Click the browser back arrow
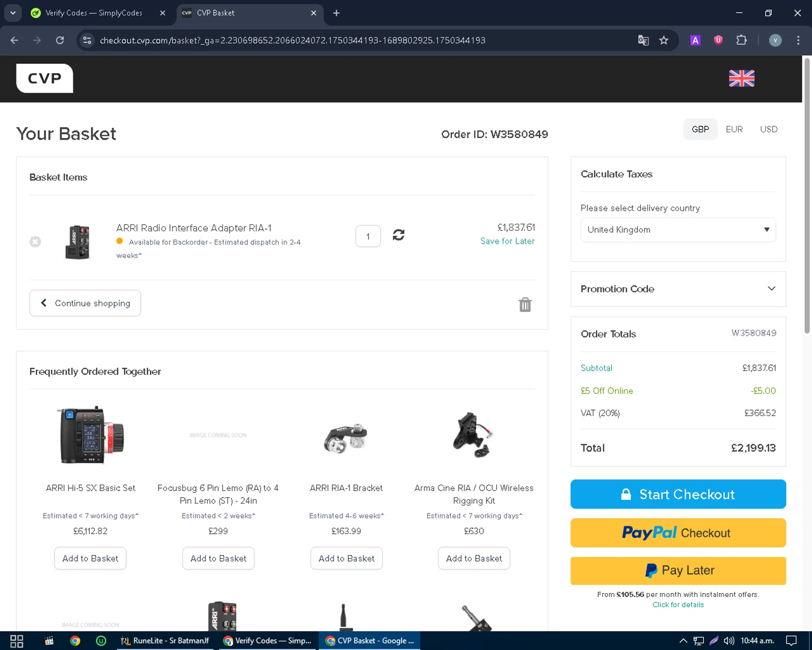Viewport: 812px width, 650px height. [x=15, y=40]
